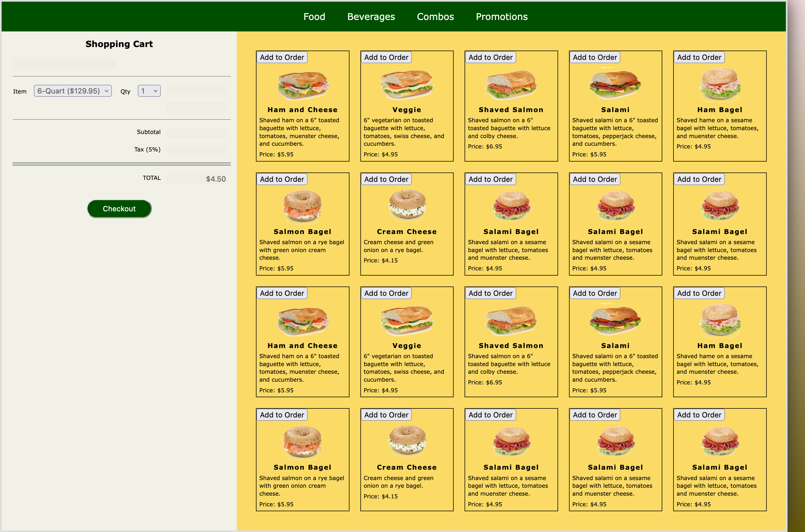Image resolution: width=805 pixels, height=532 pixels.
Task: Add the Ham and Cheese sandwich to order
Action: [282, 57]
